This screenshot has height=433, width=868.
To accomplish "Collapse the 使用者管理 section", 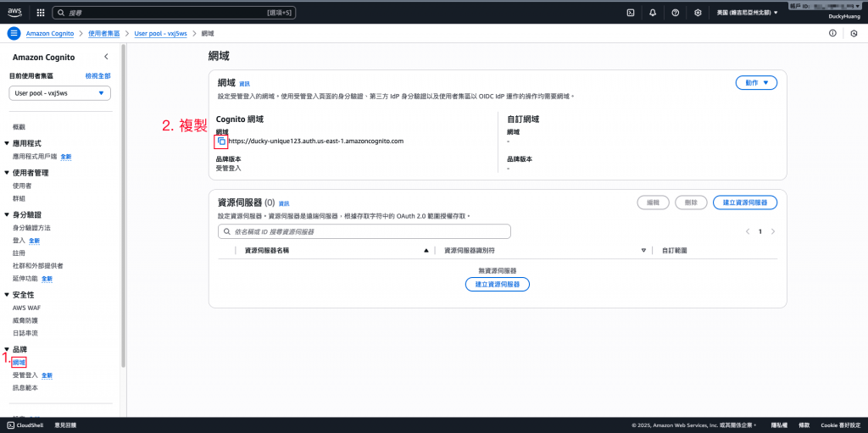I will click(x=7, y=173).
